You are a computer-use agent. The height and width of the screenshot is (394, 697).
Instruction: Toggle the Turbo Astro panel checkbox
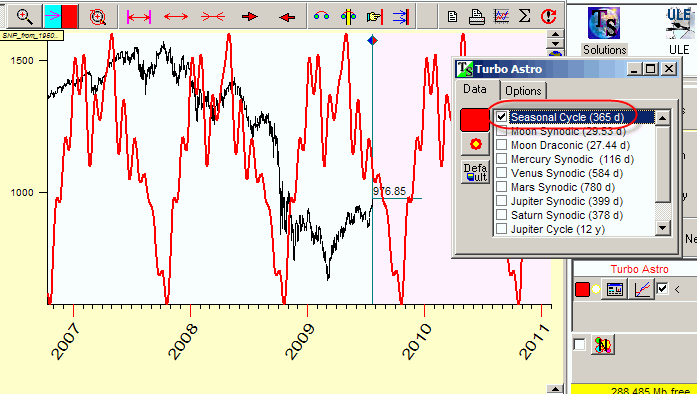662,289
